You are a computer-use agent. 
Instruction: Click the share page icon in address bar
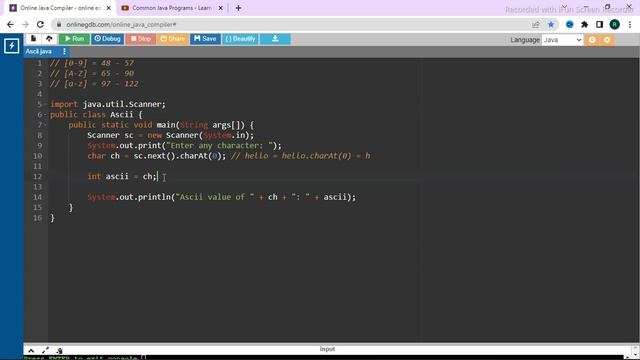536,24
